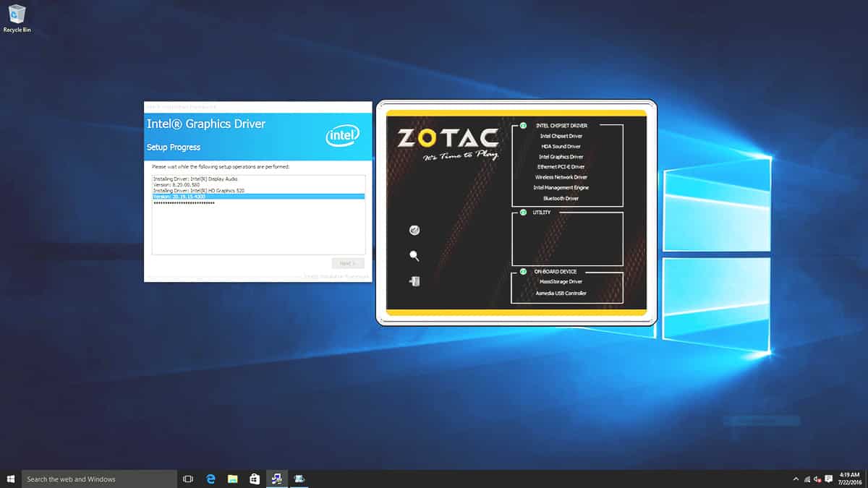Select Intel Graphics Driver in ZOTAC menu
Screen dimensions: 868x488
(x=561, y=157)
